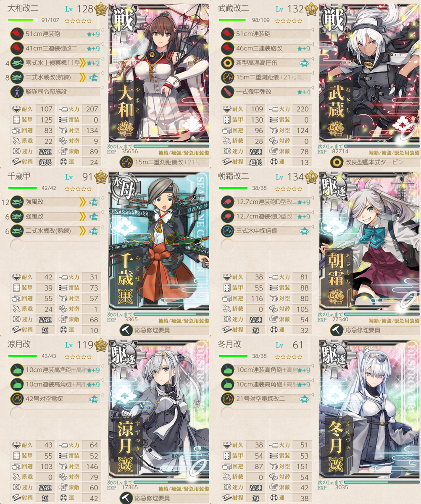Select the 零式水上偵察機11型 seaplane icon
421x504 pixels.
point(17,63)
